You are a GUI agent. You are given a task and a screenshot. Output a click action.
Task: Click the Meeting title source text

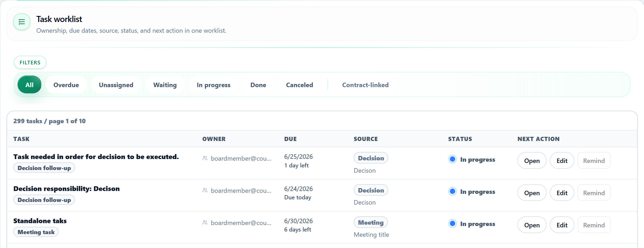click(371, 235)
